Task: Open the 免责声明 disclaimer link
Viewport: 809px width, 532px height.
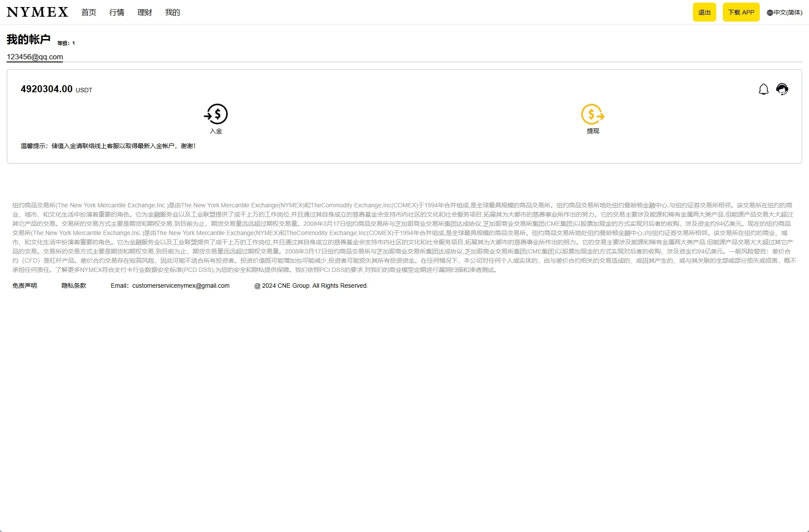Action: coord(25,285)
